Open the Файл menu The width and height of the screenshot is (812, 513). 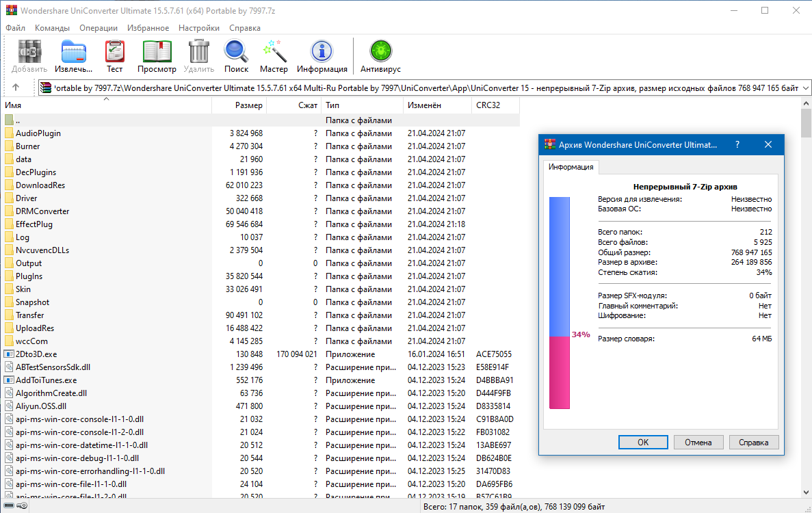click(x=16, y=28)
